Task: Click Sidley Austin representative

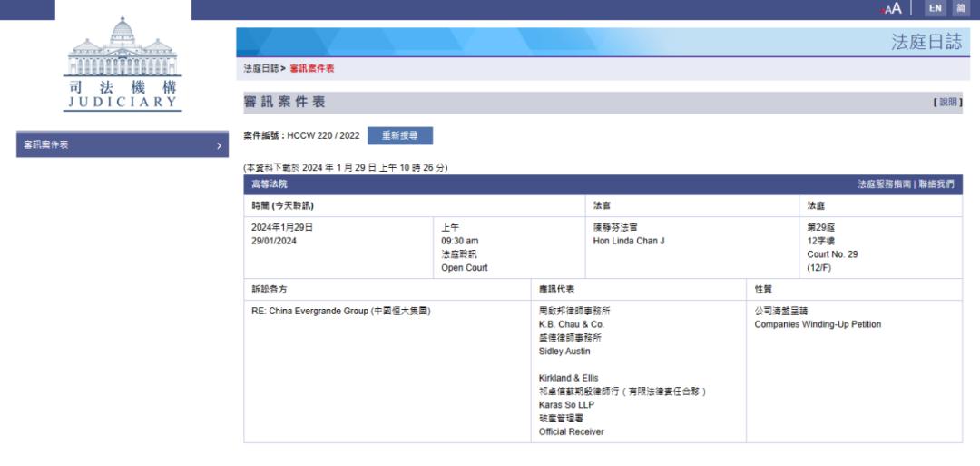Action: pos(564,352)
